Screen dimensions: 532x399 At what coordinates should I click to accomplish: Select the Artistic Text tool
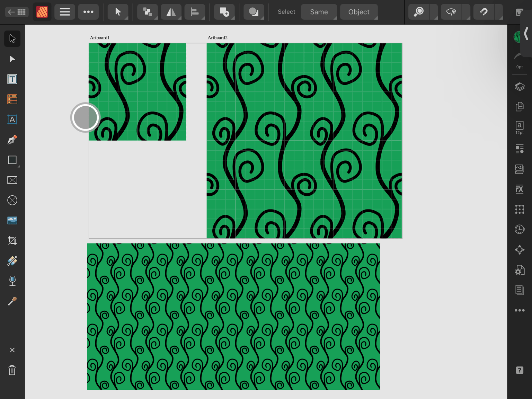tap(12, 119)
